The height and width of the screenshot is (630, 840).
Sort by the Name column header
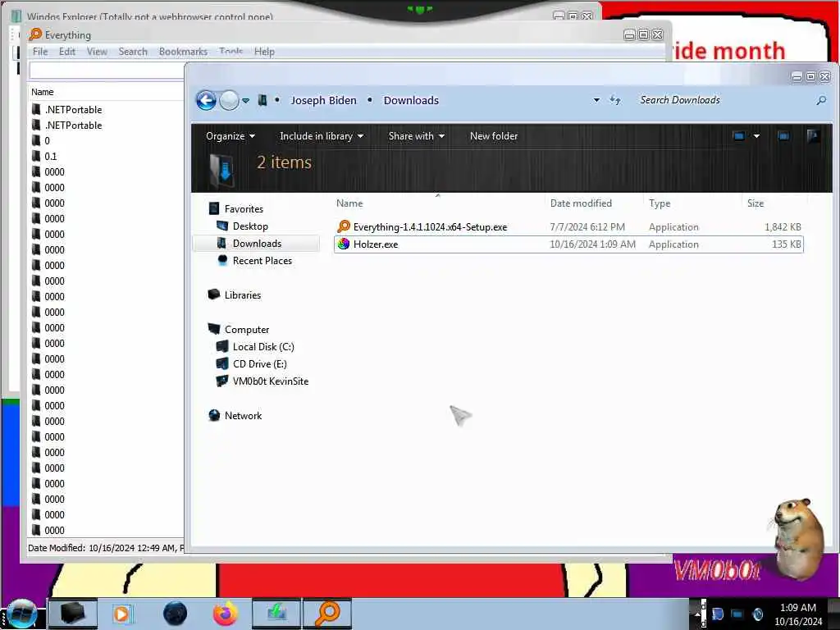[438, 203]
